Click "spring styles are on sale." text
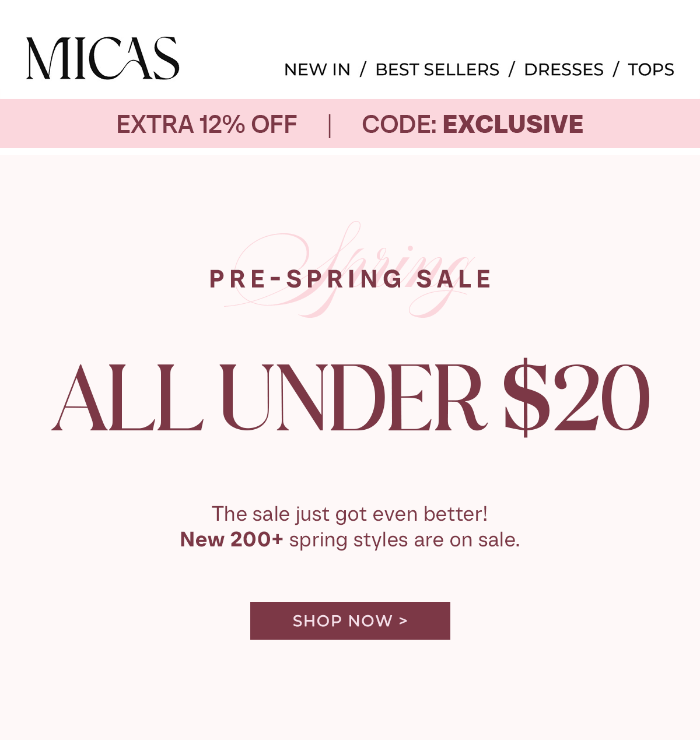This screenshot has width=700, height=740. pos(404,540)
